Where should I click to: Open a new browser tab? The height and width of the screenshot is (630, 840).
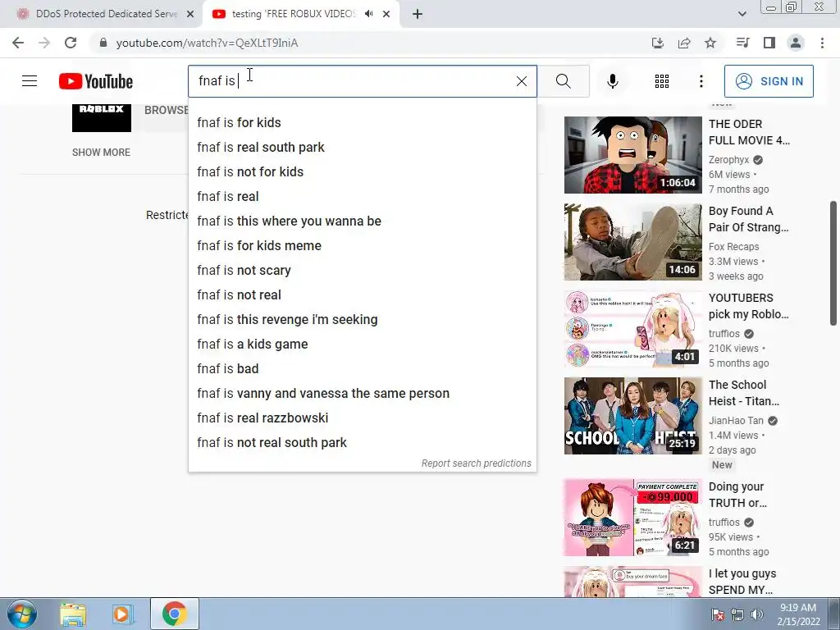pos(418,14)
